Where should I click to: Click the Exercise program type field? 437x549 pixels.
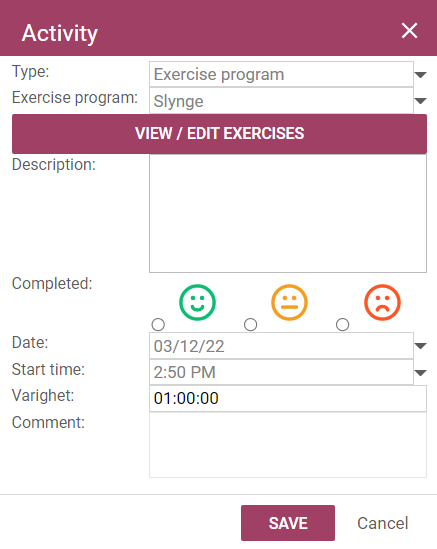[x=281, y=74]
